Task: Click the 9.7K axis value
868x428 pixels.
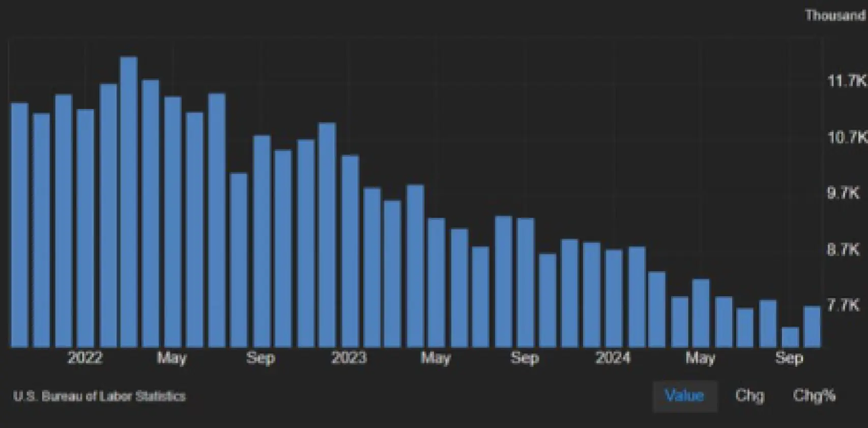Action: pyautogui.click(x=843, y=193)
